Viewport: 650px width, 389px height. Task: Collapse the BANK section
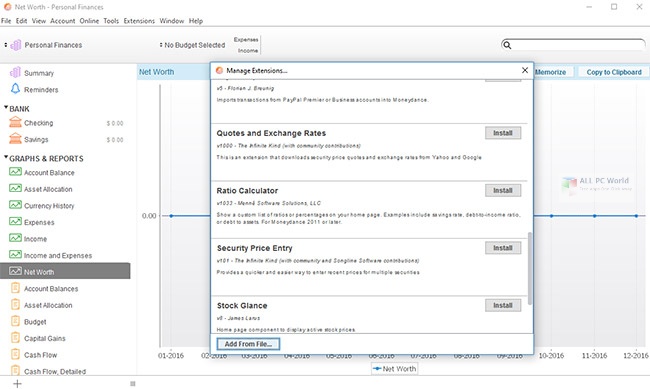pyautogui.click(x=6, y=107)
